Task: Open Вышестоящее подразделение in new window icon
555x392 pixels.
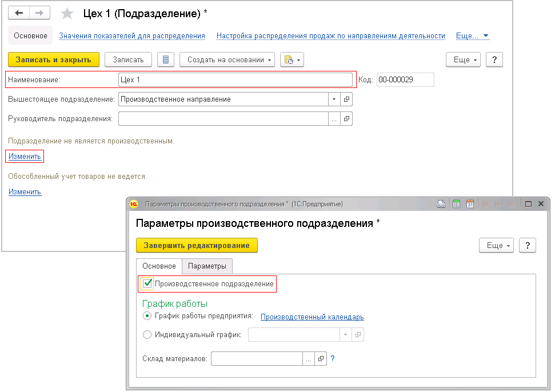Action: (x=346, y=99)
